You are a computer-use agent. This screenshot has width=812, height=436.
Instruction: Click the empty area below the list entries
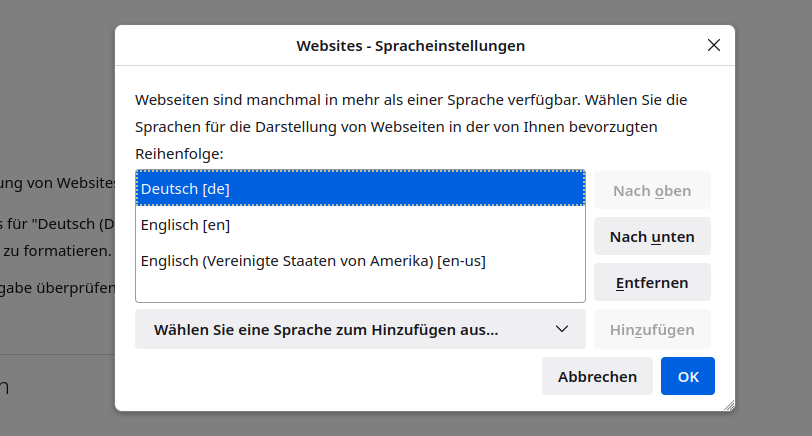click(x=360, y=289)
